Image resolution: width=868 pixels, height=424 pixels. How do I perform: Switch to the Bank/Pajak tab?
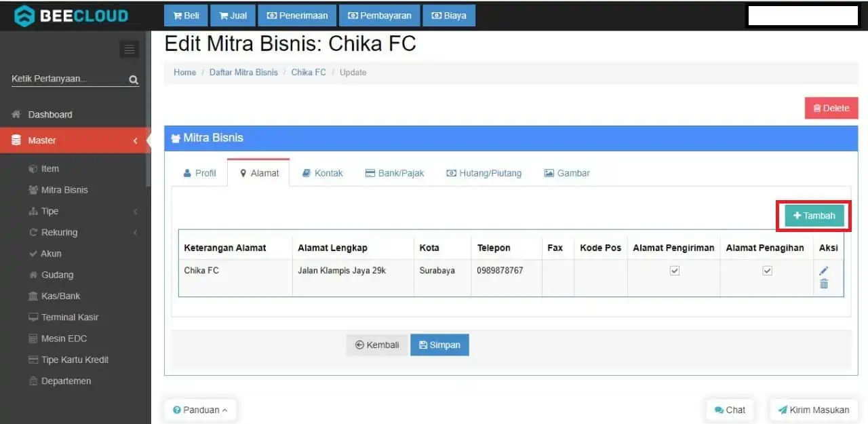[x=394, y=173]
